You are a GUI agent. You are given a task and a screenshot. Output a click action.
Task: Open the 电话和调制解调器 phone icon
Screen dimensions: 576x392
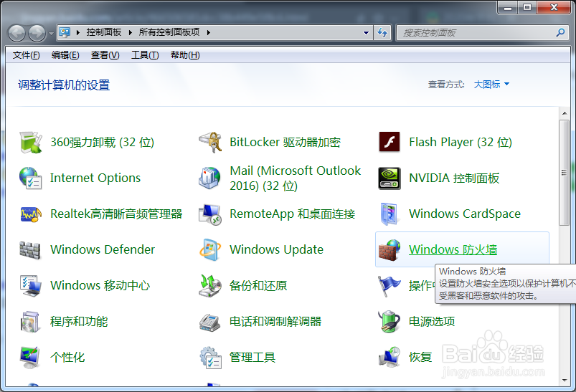coord(210,322)
